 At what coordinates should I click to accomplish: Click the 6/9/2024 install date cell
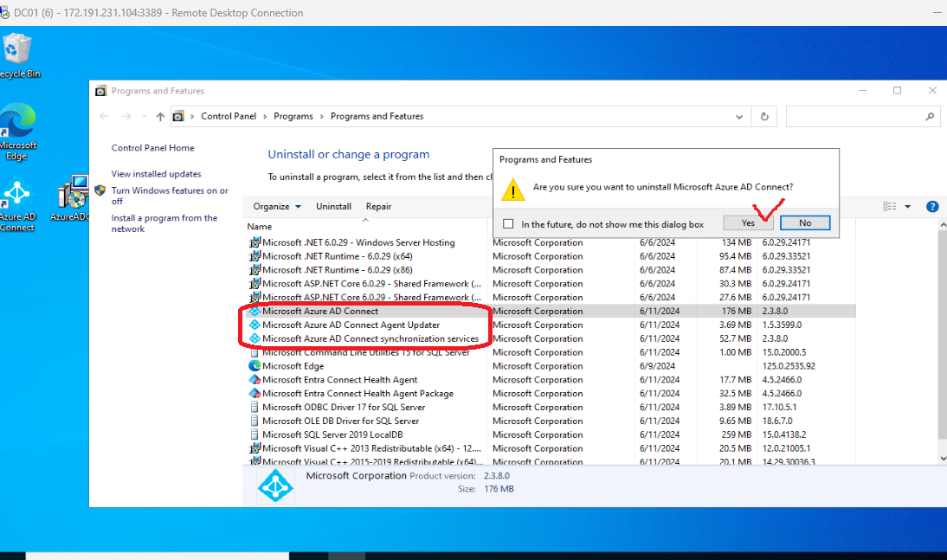pos(657,366)
